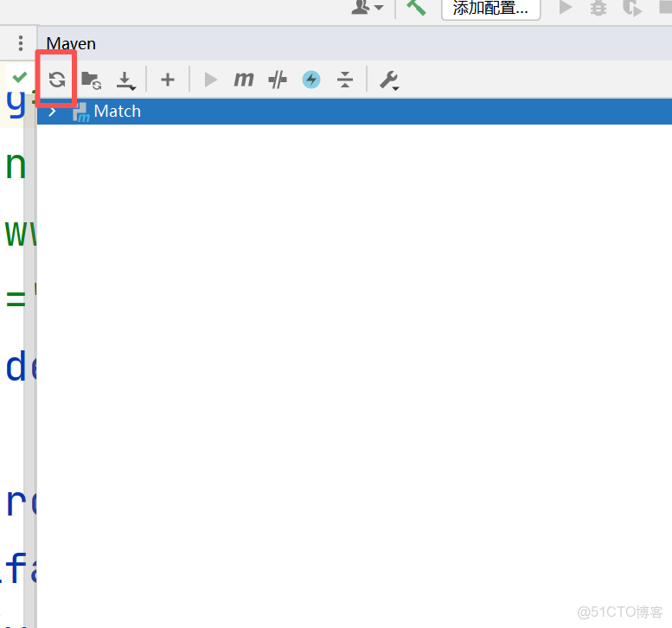Execute Maven goal m icon

[x=244, y=80]
